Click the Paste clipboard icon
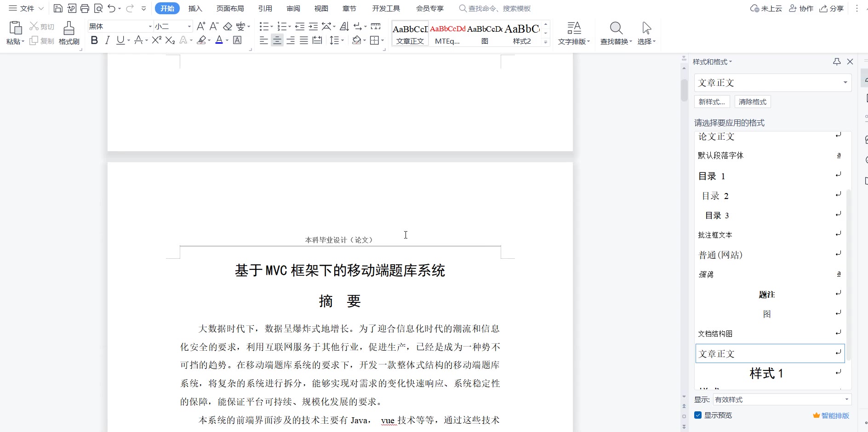The height and width of the screenshot is (432, 868). (x=15, y=28)
